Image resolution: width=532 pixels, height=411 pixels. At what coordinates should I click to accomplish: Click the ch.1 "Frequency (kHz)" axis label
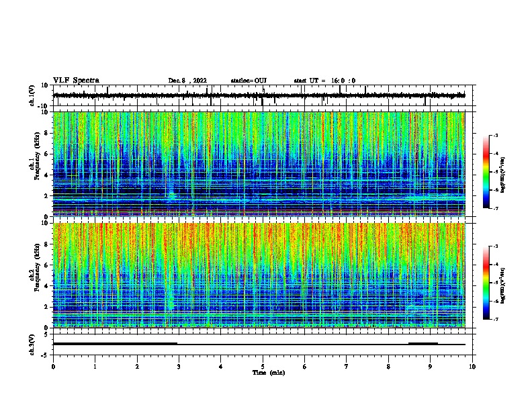coord(37,156)
